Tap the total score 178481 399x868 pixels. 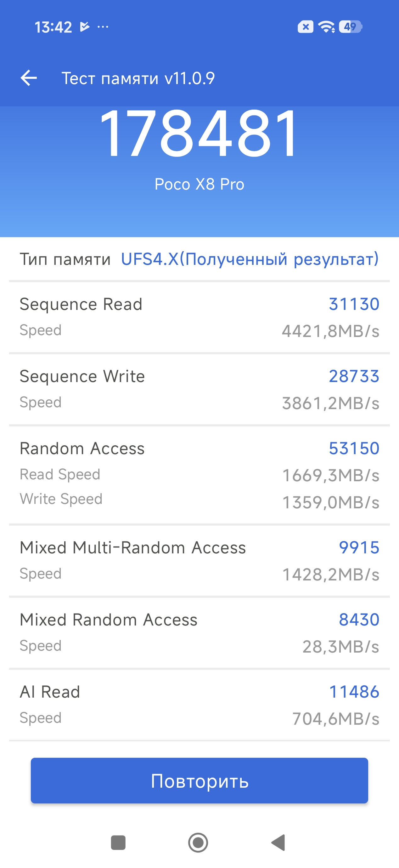[199, 134]
